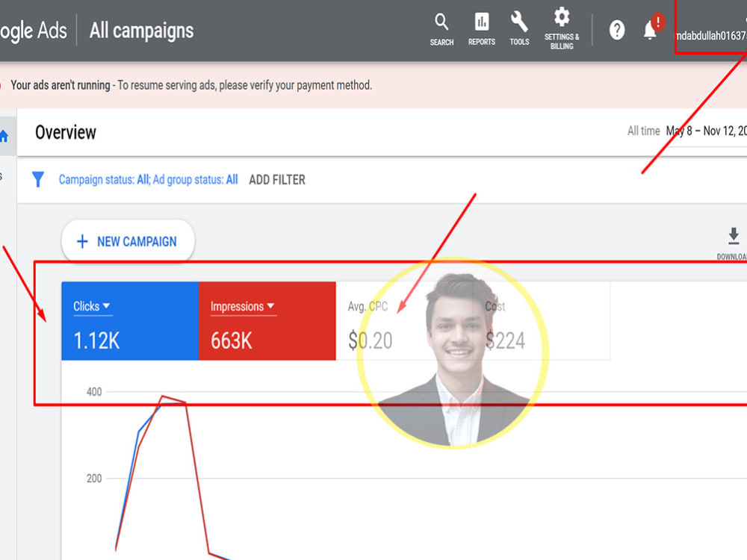The width and height of the screenshot is (747, 560).
Task: Select the Cost metric card
Action: pyautogui.click(x=541, y=321)
